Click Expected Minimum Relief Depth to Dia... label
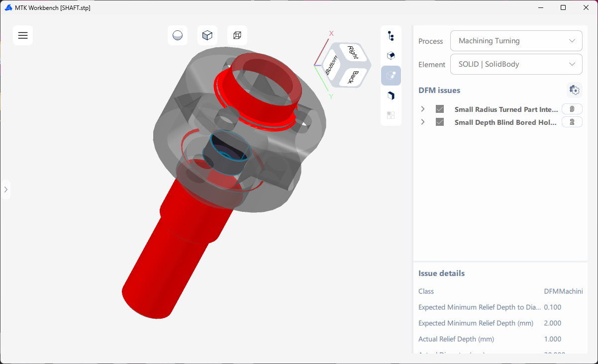 (480, 307)
